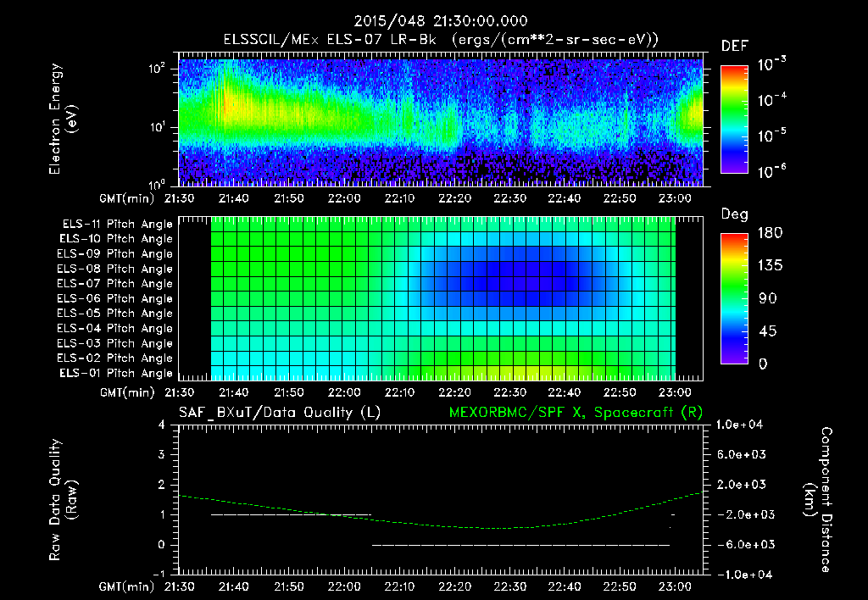Click the GMT(min) label under pitch angle panel
Viewport: 868px width, 600px height.
point(127,393)
